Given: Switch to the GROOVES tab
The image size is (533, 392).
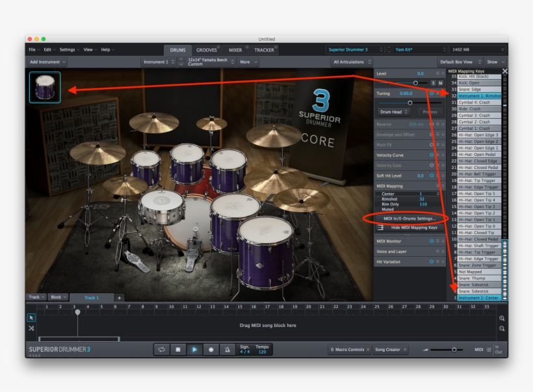Looking at the screenshot, I should pos(206,49).
